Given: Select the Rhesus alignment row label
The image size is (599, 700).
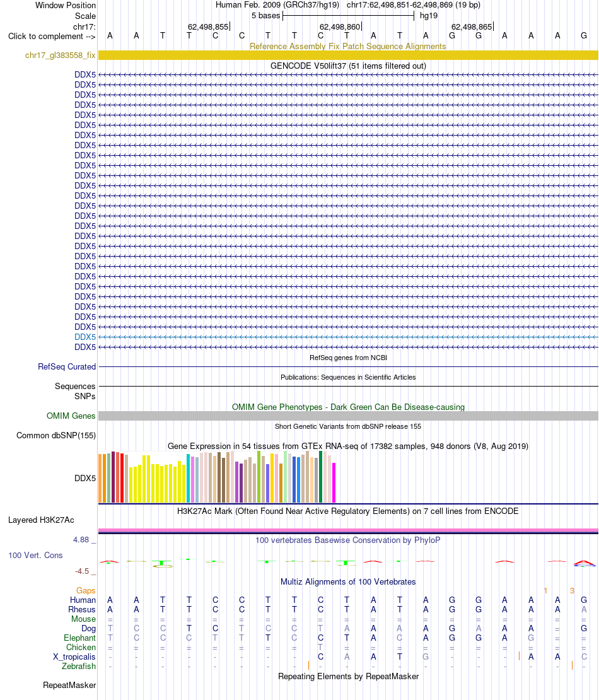Looking at the screenshot, I should pyautogui.click(x=82, y=609).
